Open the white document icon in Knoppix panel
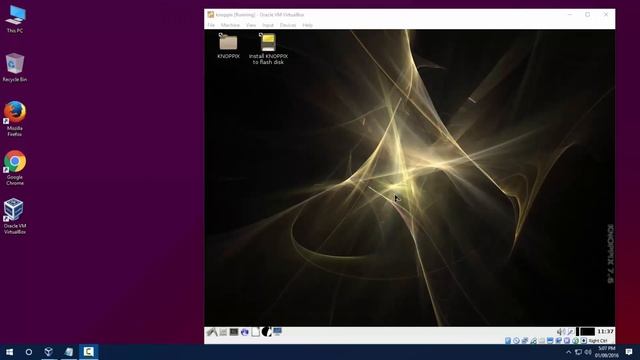The image size is (640, 360). pyautogui.click(x=256, y=332)
